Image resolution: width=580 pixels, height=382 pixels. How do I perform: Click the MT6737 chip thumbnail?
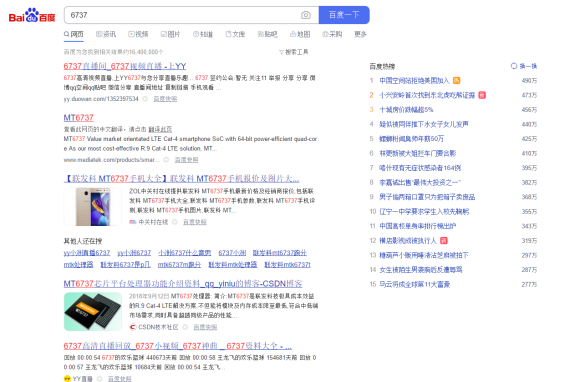point(93,312)
